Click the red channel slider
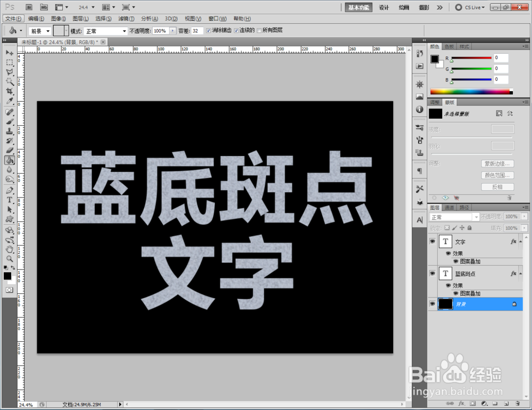The width and height of the screenshot is (532, 410). coord(471,58)
